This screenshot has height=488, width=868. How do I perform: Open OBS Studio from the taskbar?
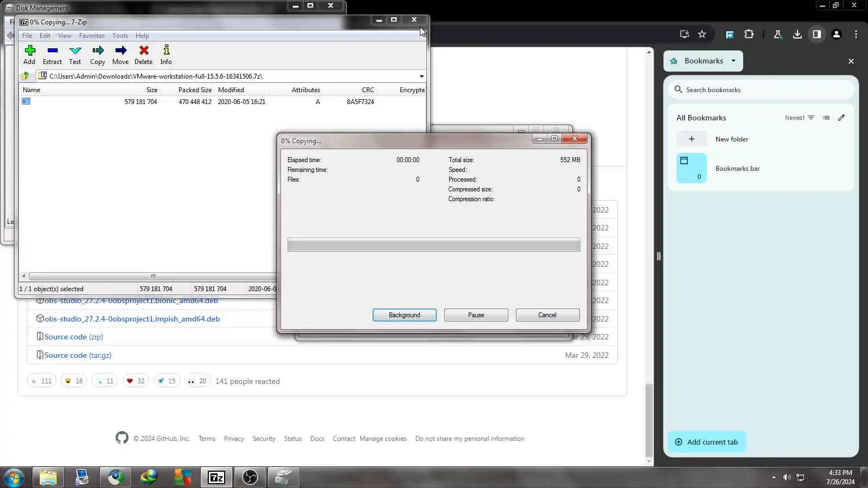[x=250, y=478]
